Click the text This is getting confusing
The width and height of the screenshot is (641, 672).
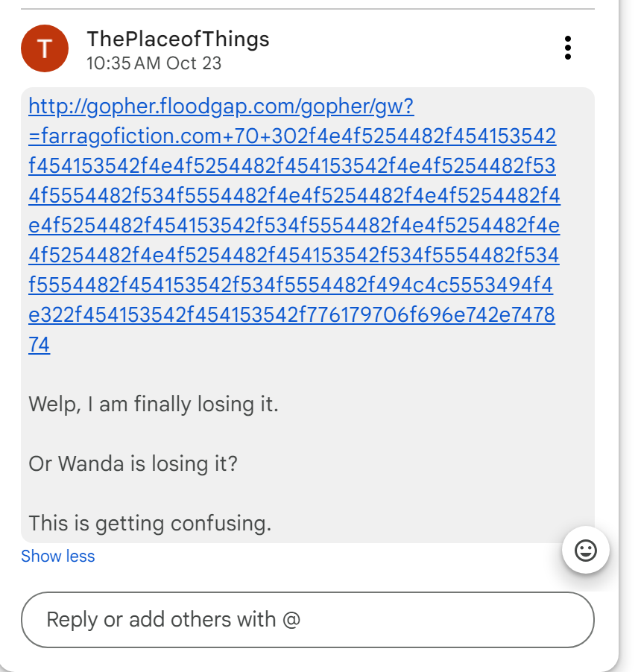click(x=149, y=523)
